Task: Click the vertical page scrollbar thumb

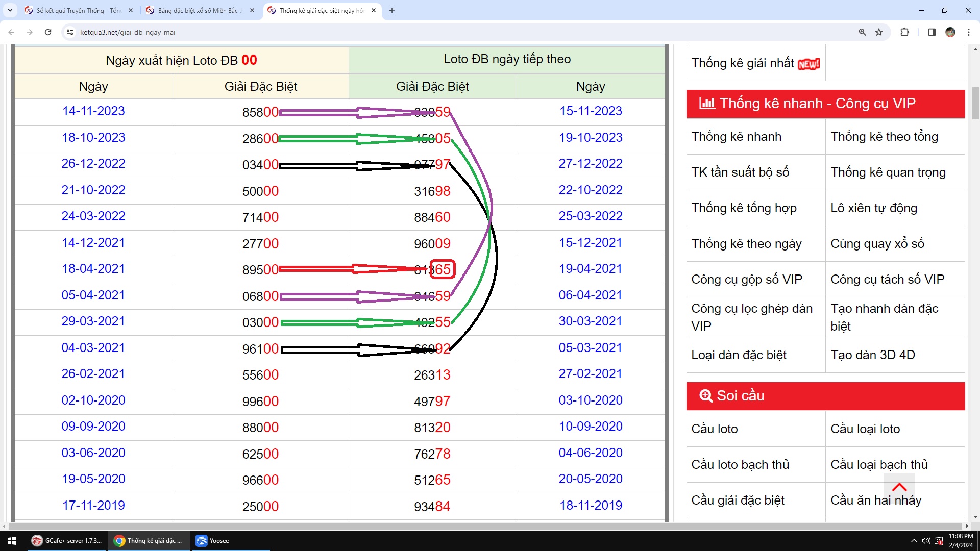Action: pyautogui.click(x=975, y=102)
